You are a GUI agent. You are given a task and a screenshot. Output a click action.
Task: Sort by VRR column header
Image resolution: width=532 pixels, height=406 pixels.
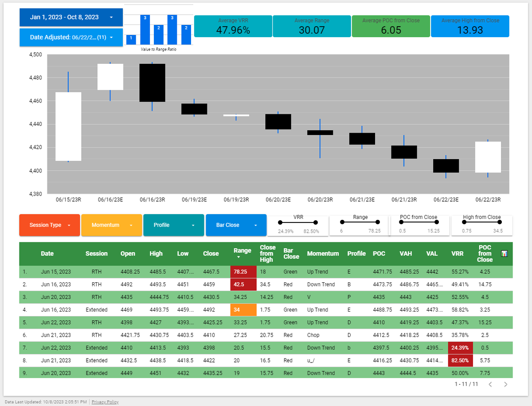click(x=457, y=254)
